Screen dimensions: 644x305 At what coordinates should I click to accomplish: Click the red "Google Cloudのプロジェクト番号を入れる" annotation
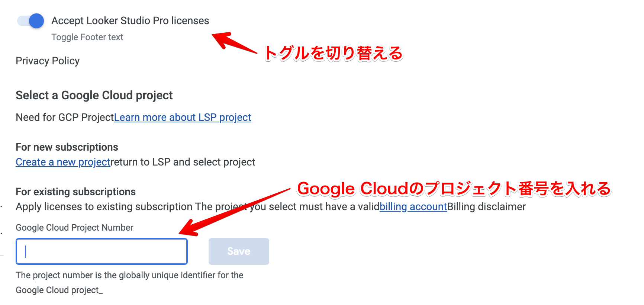[x=454, y=189]
